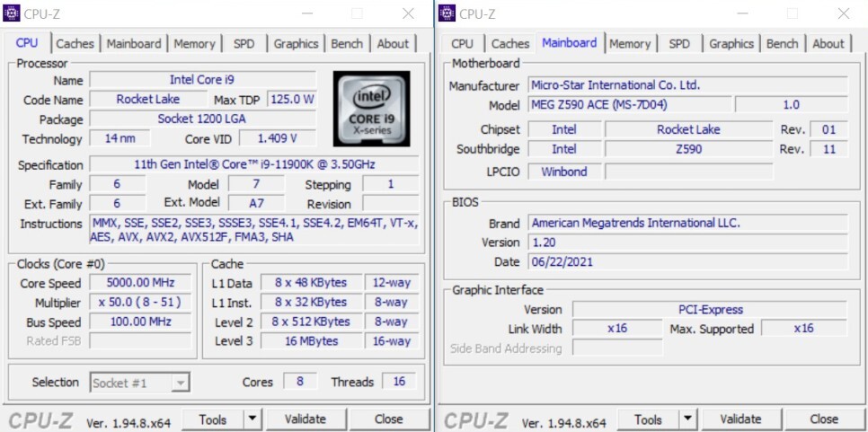Open the Caches tab in the left window
Image resolution: width=868 pixels, height=432 pixels.
click(75, 44)
